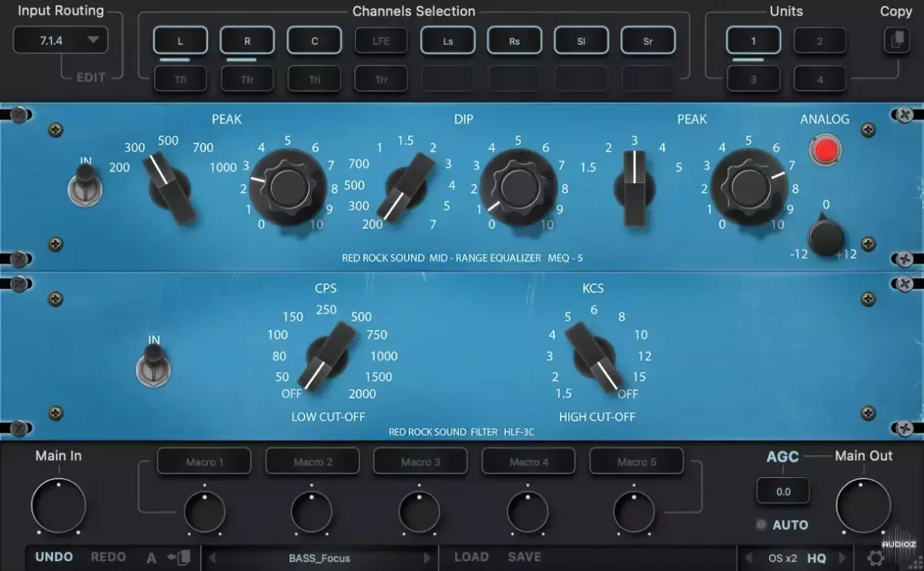Click the EDIT routing button
Screen dimensions: 924x571
91,78
